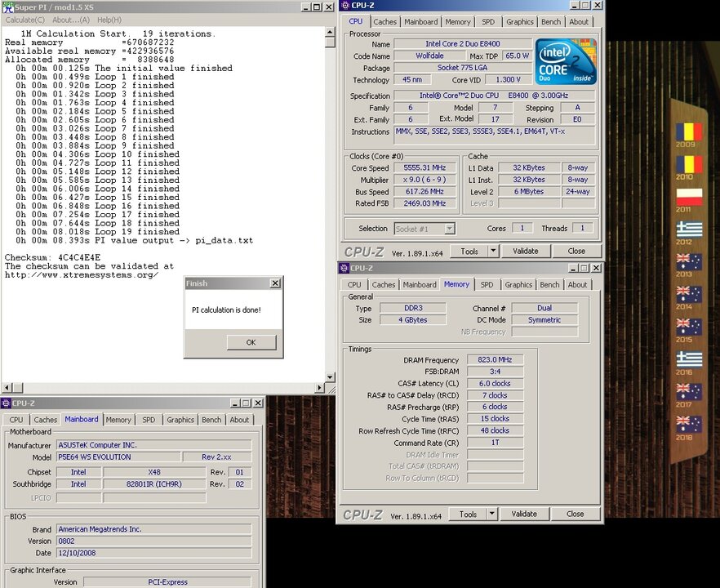Click the Super PI title bar icon
This screenshot has width=720, height=588.
click(8, 7)
